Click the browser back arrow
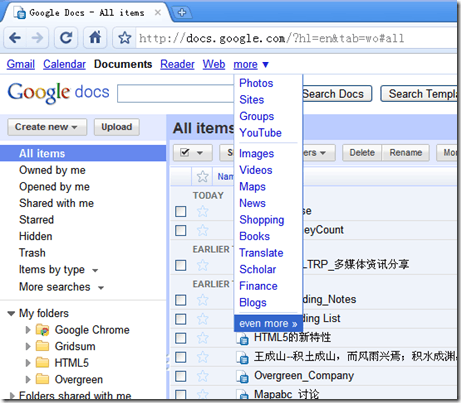 coord(15,38)
